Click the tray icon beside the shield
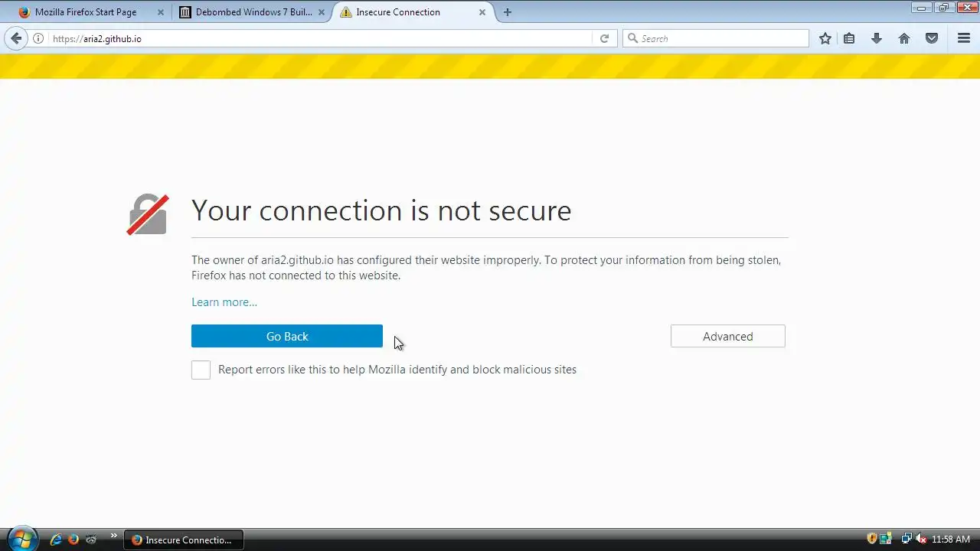This screenshot has width=980, height=551. (x=886, y=539)
